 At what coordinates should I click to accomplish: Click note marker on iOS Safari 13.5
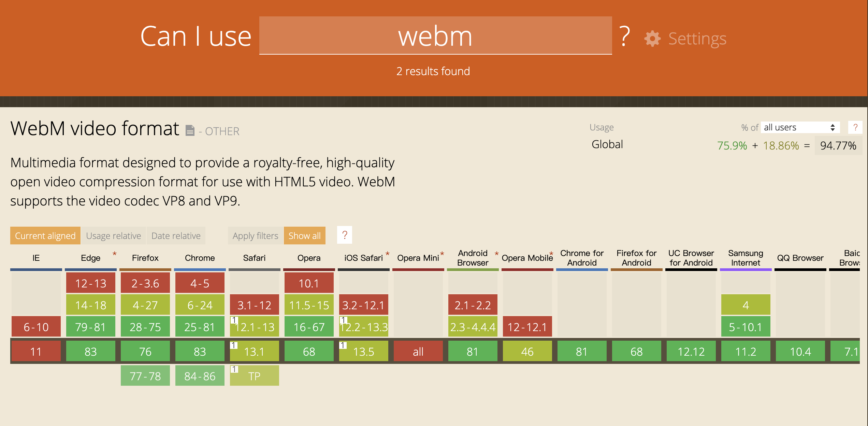[343, 345]
